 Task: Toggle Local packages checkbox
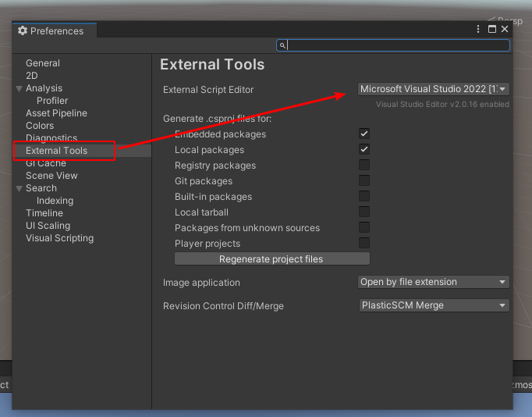364,149
